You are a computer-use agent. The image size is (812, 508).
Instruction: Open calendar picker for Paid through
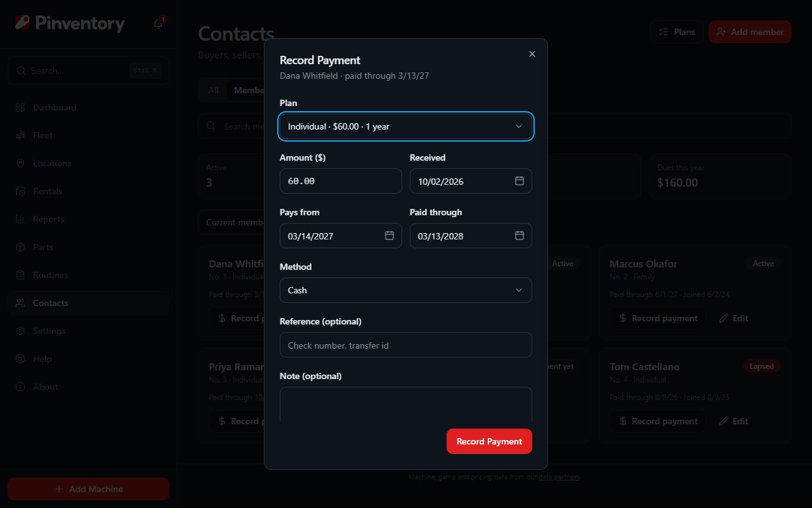pyautogui.click(x=519, y=236)
